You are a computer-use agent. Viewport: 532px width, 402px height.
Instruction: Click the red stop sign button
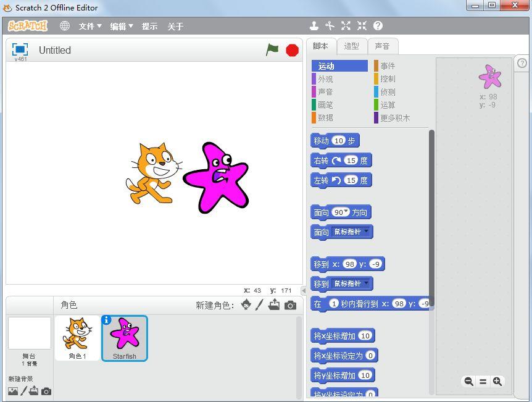(292, 50)
